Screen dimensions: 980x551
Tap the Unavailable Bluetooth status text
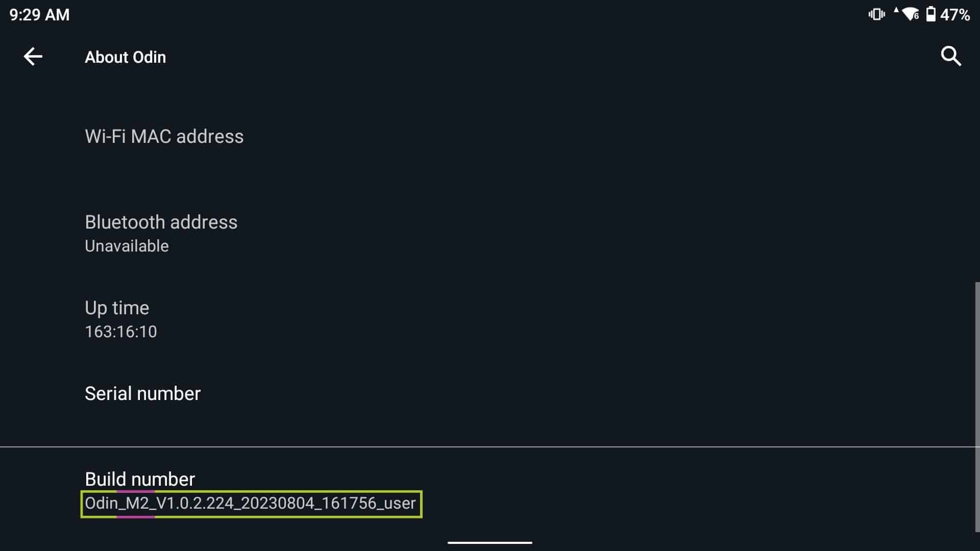pyautogui.click(x=127, y=246)
